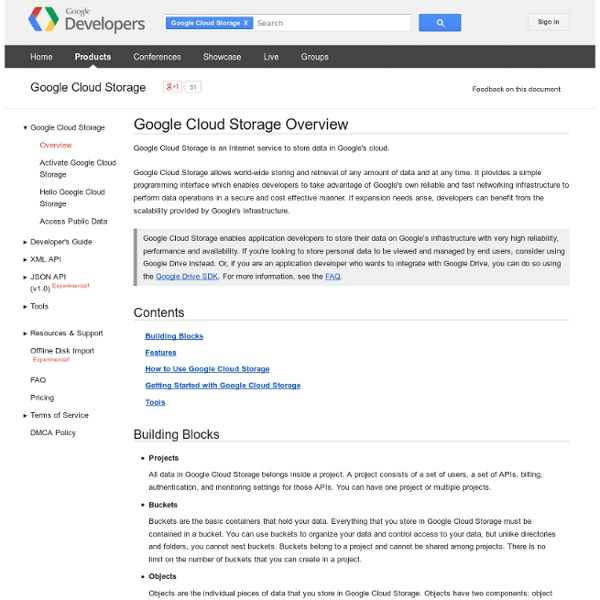Click the g+1 button
The height and width of the screenshot is (600, 600).
173,87
